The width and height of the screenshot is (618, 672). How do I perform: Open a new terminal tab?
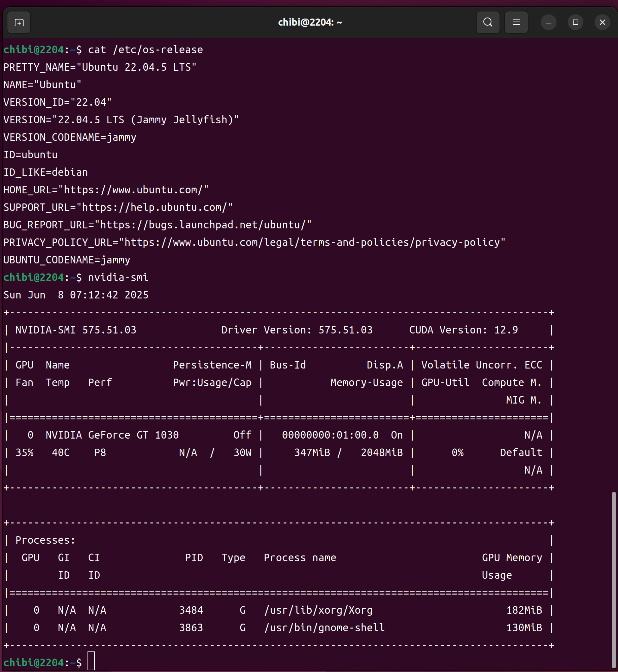(19, 23)
